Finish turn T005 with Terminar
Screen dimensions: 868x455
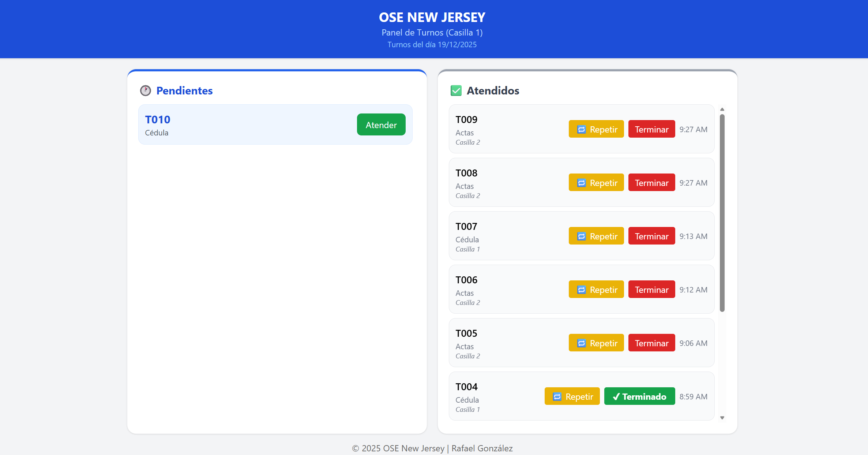click(651, 343)
